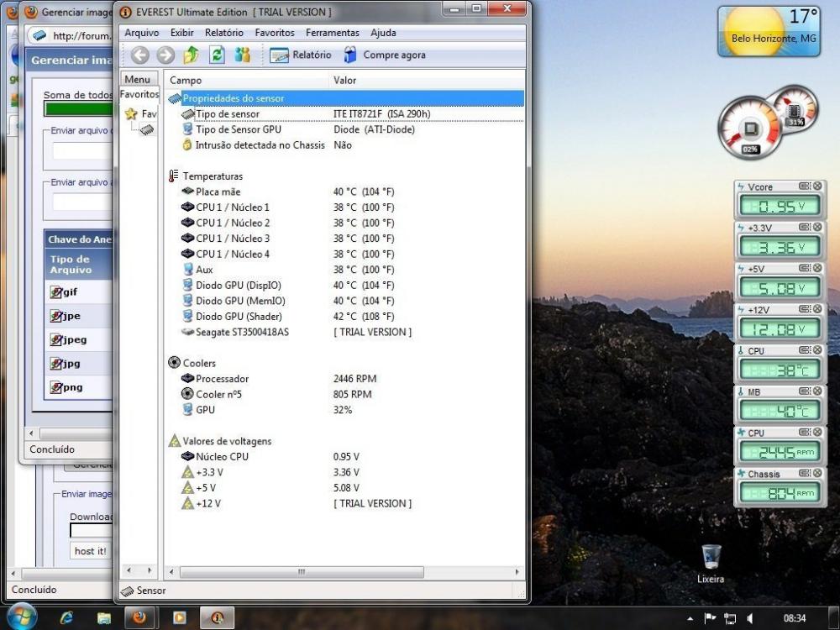The width and height of the screenshot is (840, 630).
Task: Click the green Refresh toolbar icon
Action: [x=217, y=55]
